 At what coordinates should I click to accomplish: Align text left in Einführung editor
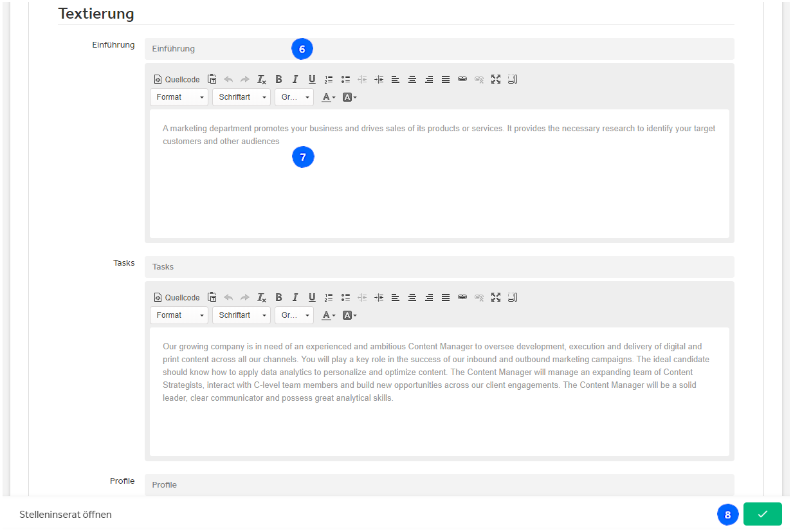[396, 80]
